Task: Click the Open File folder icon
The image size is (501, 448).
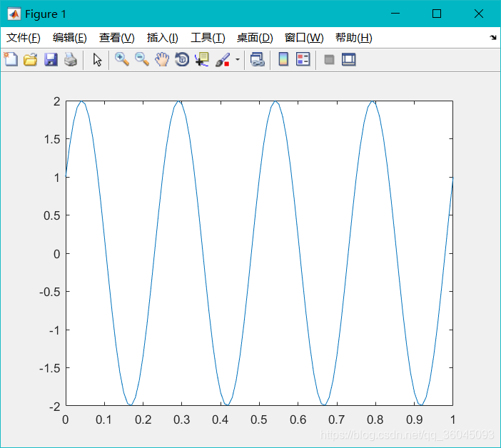Action: coord(30,60)
